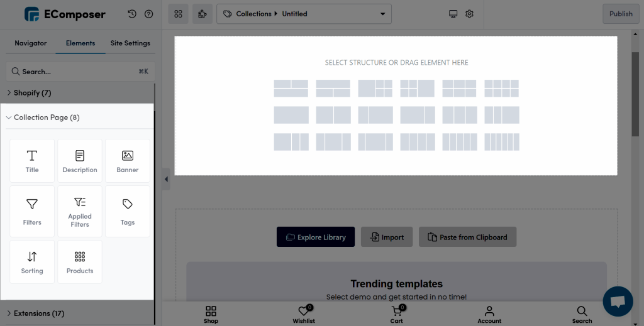
Task: Choose the narrow-left wide-right two-column structure
Action: 375,115
